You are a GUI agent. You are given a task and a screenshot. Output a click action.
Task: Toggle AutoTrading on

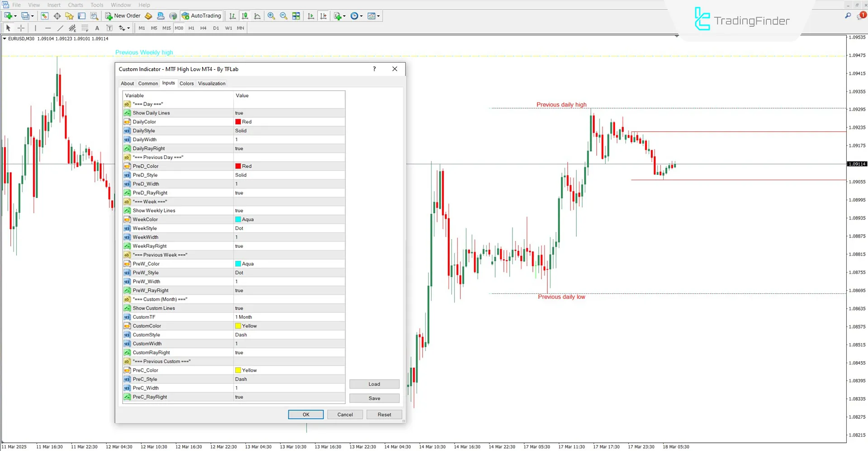[x=201, y=16]
